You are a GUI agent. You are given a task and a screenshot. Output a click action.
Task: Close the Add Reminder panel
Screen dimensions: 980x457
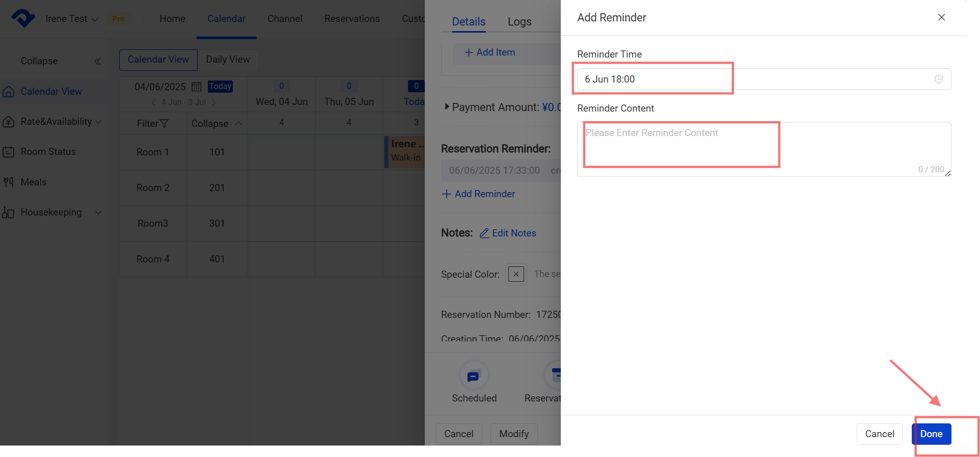pyautogui.click(x=941, y=17)
